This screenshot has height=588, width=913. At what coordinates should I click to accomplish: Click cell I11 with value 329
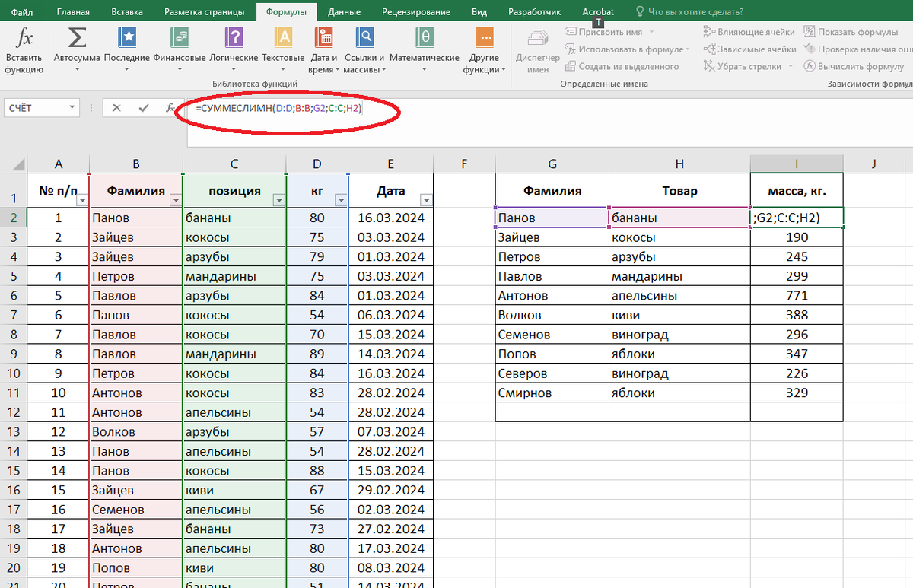[x=797, y=393]
